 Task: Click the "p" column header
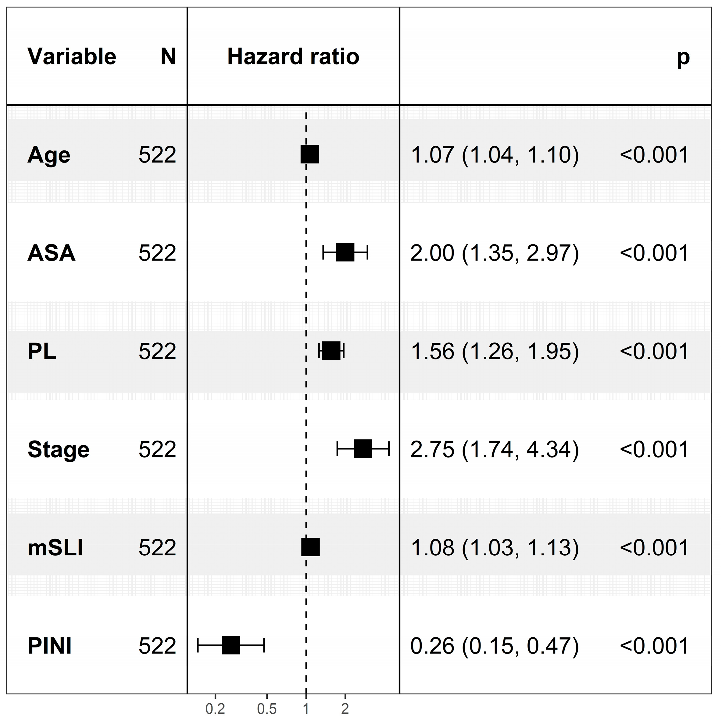683,57
